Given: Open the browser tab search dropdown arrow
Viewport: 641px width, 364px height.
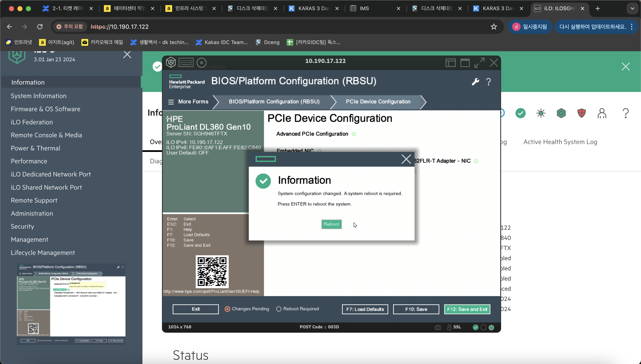Looking at the screenshot, I should 632,8.
